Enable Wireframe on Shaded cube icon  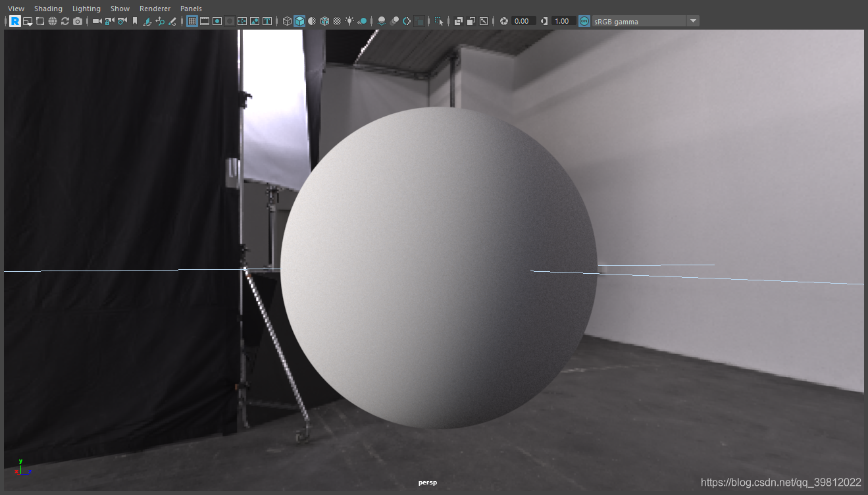click(x=324, y=21)
